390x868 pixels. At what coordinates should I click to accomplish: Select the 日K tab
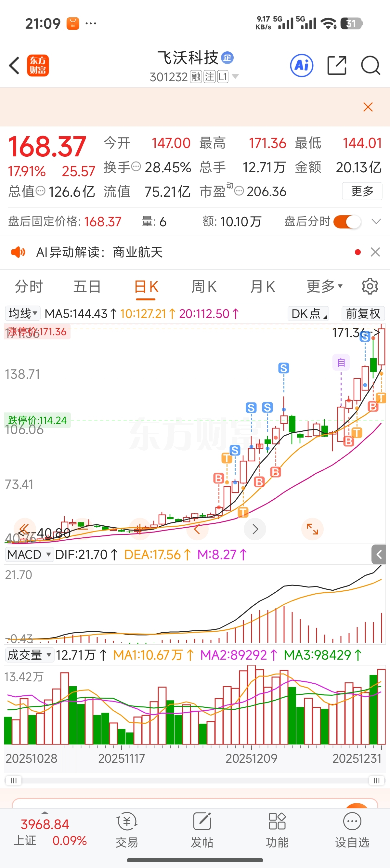(146, 287)
